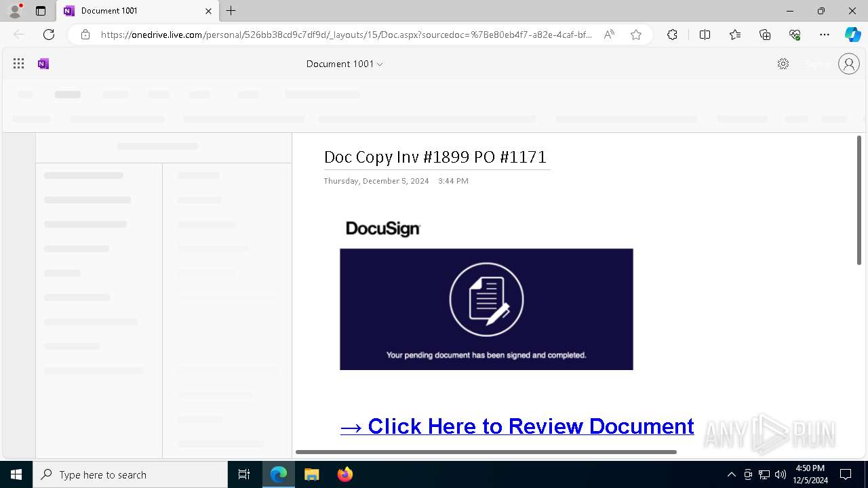Screen dimensions: 868x488
Task: Open the Extensions puzzle icon
Action: [672, 35]
